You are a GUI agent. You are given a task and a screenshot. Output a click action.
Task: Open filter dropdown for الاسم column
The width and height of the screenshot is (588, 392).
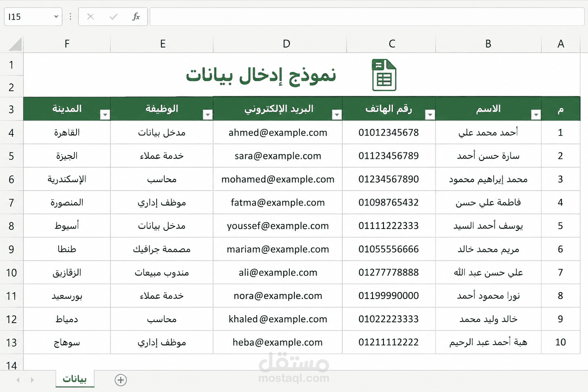point(536,114)
